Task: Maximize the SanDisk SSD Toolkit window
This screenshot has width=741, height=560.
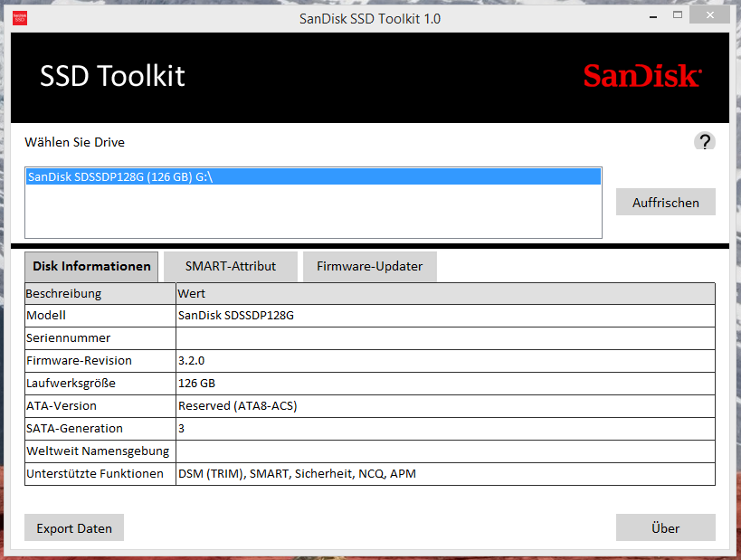Action: [x=677, y=15]
